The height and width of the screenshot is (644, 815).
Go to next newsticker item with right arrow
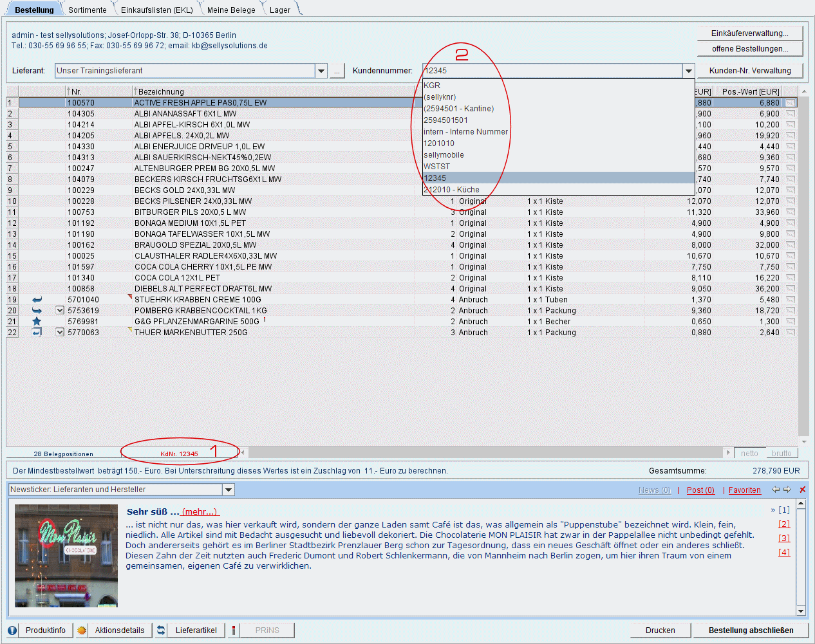point(787,490)
